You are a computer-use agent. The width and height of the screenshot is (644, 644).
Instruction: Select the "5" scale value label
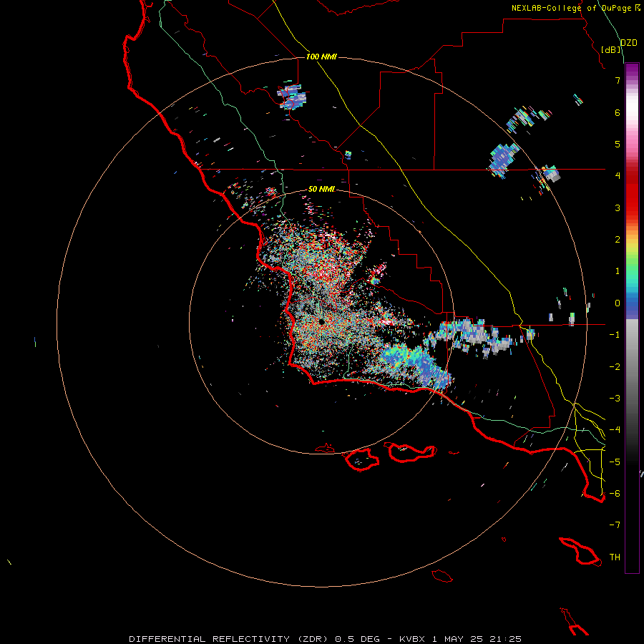(x=618, y=144)
